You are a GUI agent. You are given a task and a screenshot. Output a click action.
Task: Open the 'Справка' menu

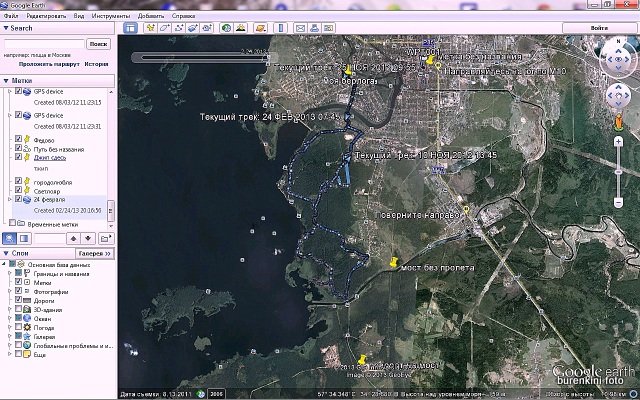183,16
